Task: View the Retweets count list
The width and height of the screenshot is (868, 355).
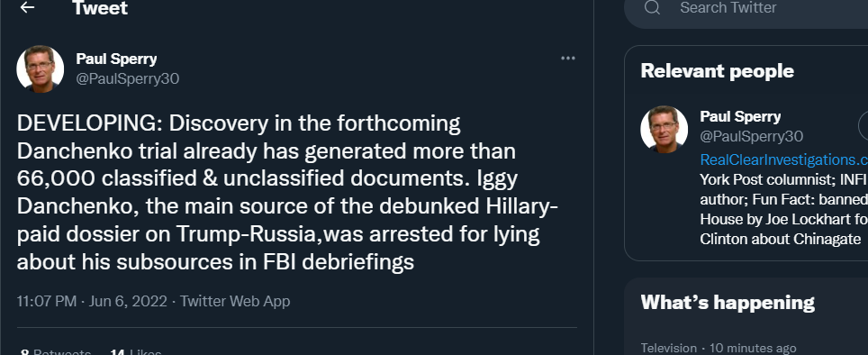Action: point(55,351)
